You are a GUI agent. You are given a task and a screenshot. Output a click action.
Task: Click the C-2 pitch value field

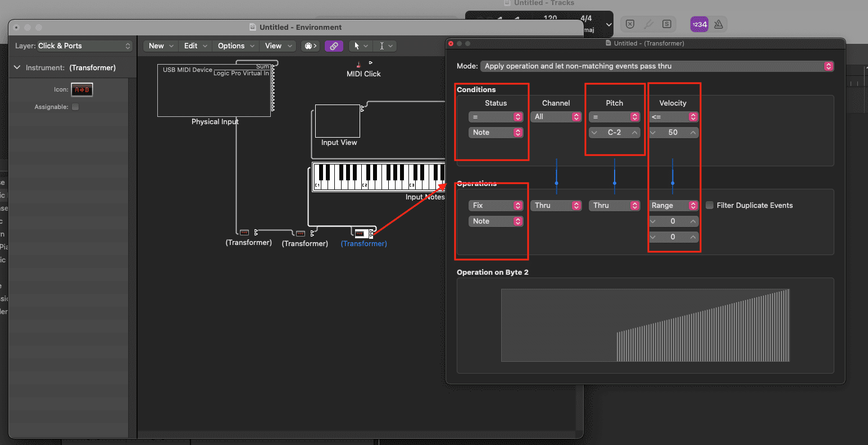(x=614, y=133)
